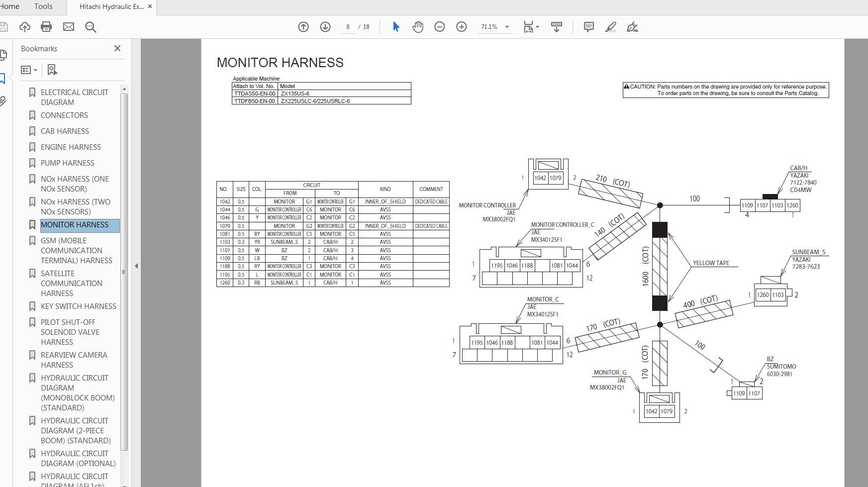Go to previous page arrow

(x=303, y=27)
